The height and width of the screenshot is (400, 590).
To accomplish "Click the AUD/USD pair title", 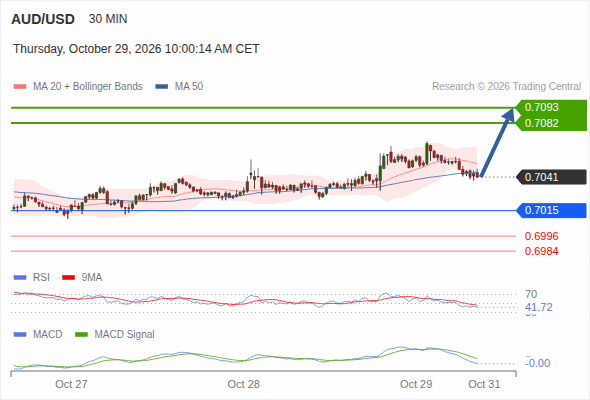I will pyautogui.click(x=43, y=19).
